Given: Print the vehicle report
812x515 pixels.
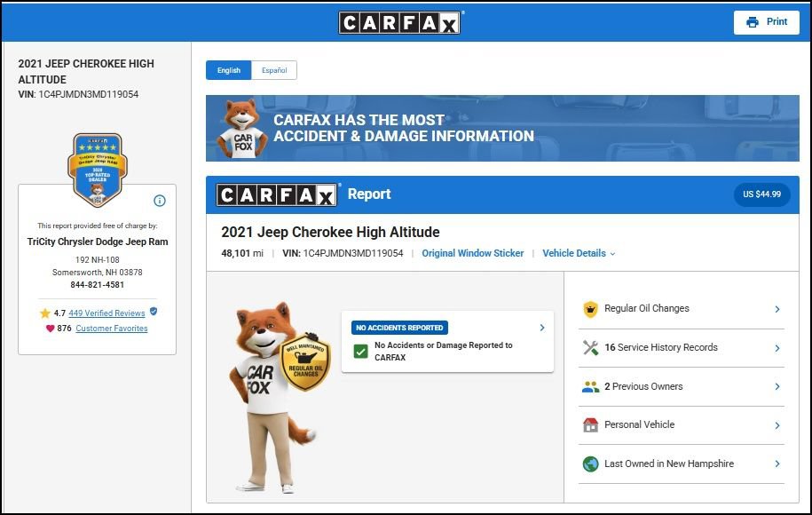Looking at the screenshot, I should point(767,22).
